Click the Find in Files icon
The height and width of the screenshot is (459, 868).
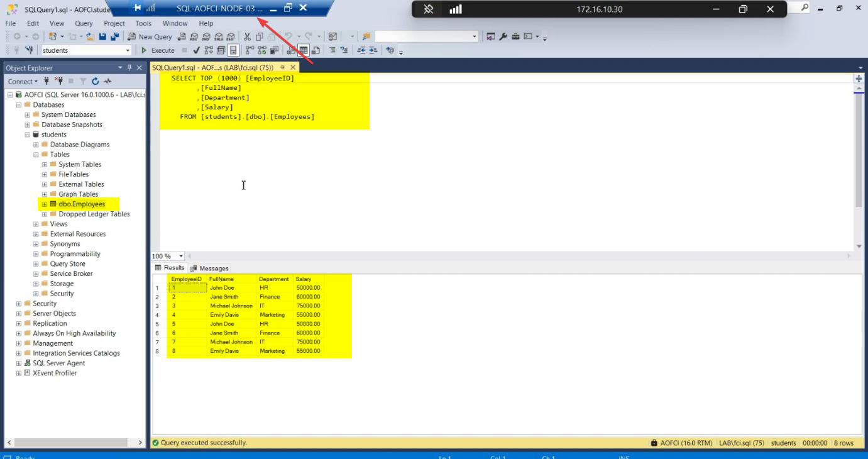366,36
